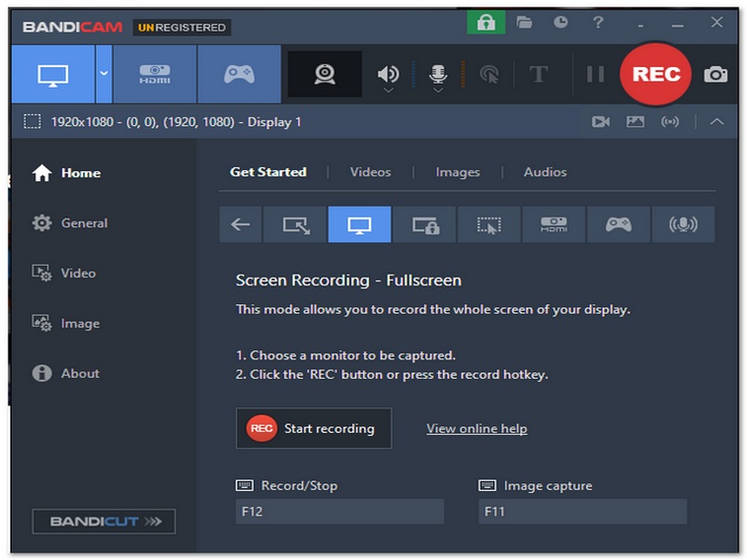Switch to the Audios tab

coord(545,172)
